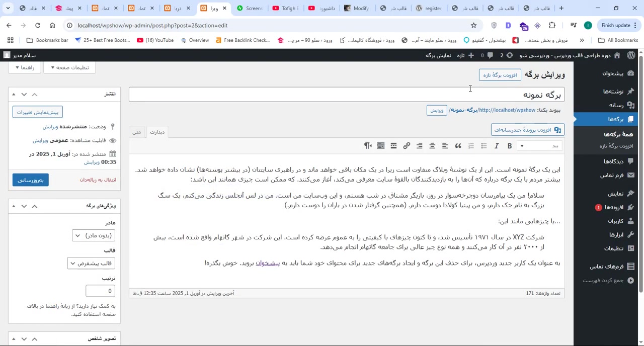
Task: Switch to the متن (Text) editor tab
Action: (x=136, y=132)
